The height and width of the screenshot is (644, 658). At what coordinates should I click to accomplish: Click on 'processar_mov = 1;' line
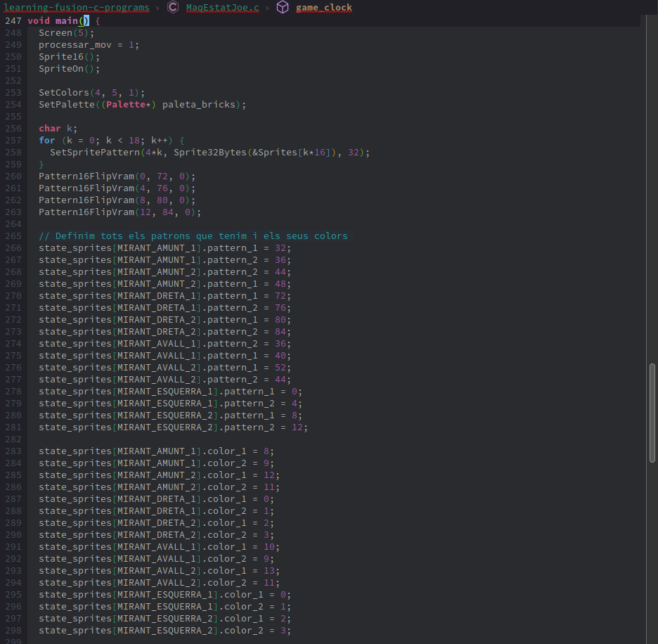tap(89, 45)
